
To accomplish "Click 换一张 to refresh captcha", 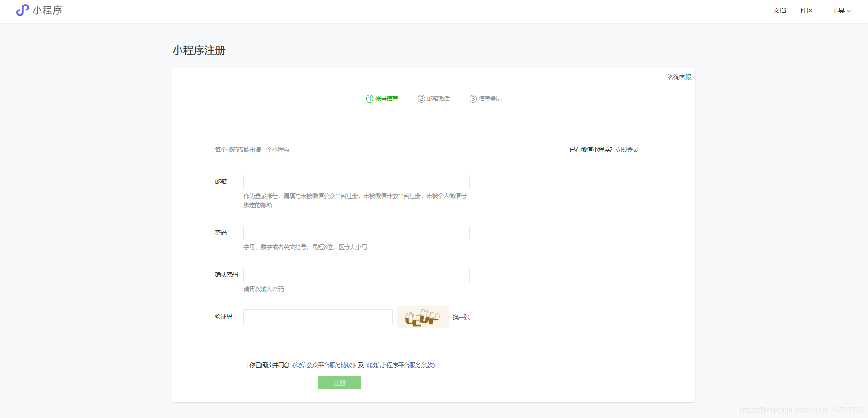I will 461,317.
